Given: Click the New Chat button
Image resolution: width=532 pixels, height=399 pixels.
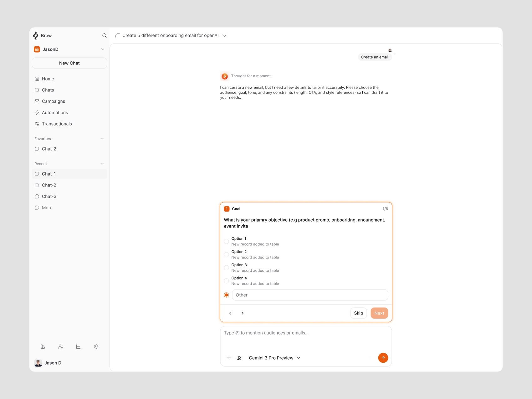Looking at the screenshot, I should pyautogui.click(x=69, y=63).
